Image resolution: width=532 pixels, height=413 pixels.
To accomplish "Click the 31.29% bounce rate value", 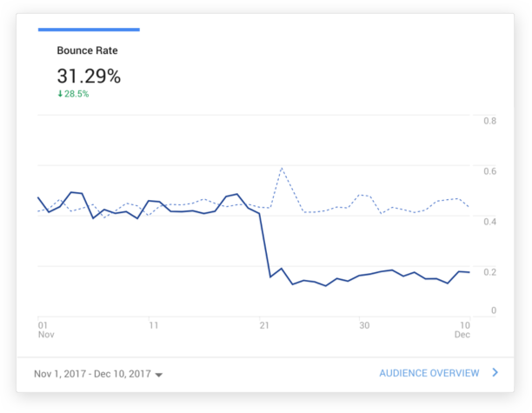I will click(x=89, y=76).
